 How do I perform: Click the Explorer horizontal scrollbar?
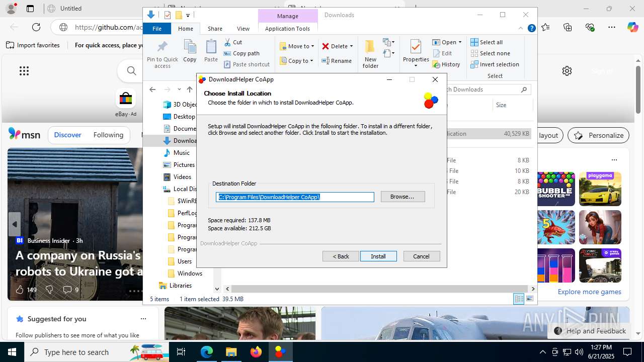380,289
